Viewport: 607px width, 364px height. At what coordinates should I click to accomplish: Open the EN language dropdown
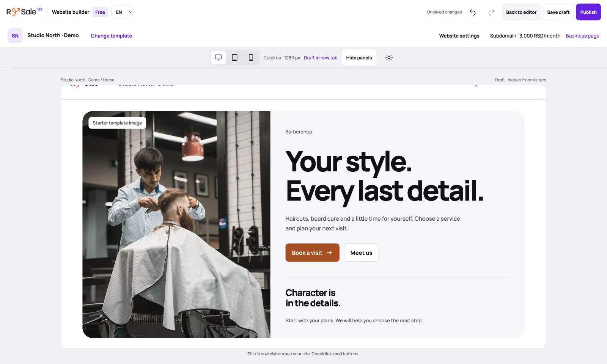(122, 12)
